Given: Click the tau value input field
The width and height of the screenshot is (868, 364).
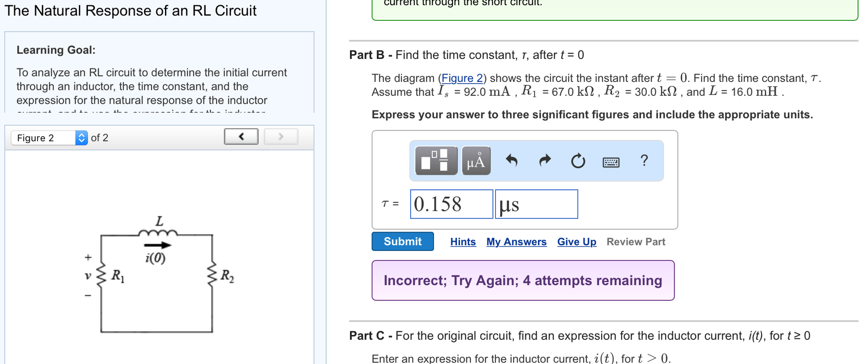Looking at the screenshot, I should [x=451, y=204].
